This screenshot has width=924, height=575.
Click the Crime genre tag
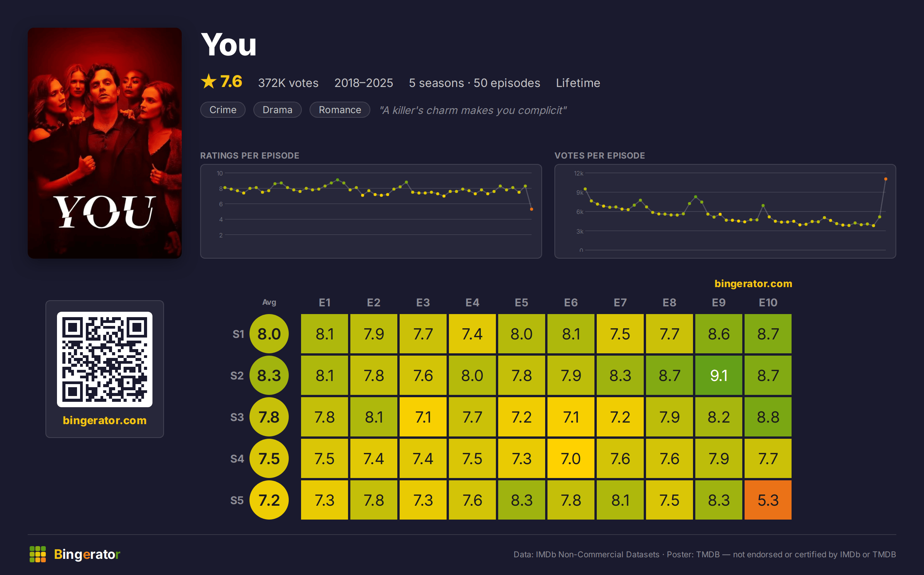[223, 110]
